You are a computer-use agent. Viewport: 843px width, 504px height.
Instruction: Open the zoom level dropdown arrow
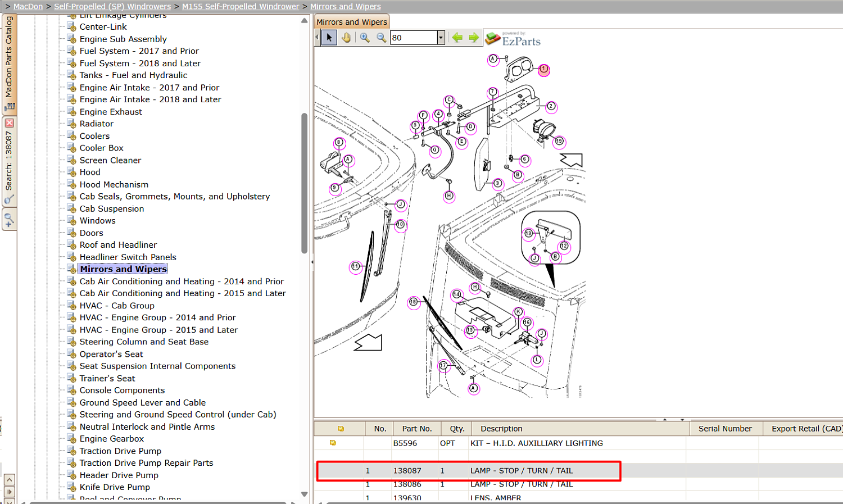coord(441,38)
